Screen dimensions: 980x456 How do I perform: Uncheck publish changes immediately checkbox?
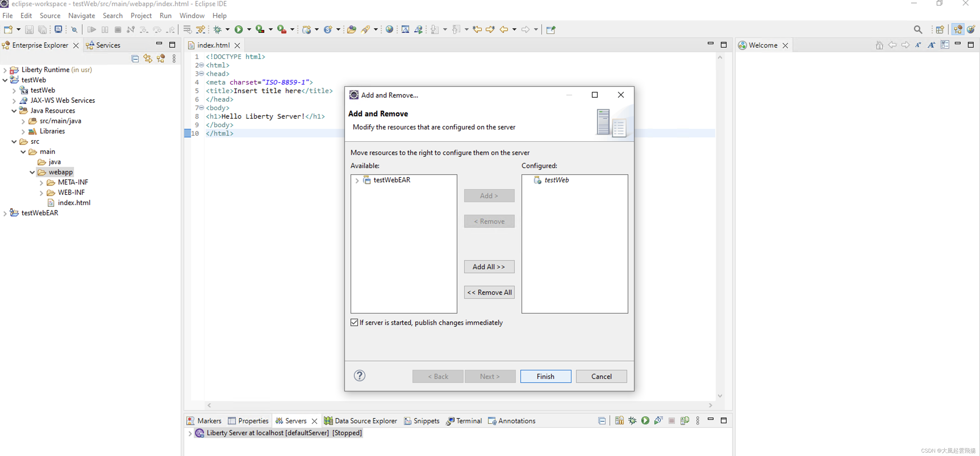[354, 322]
